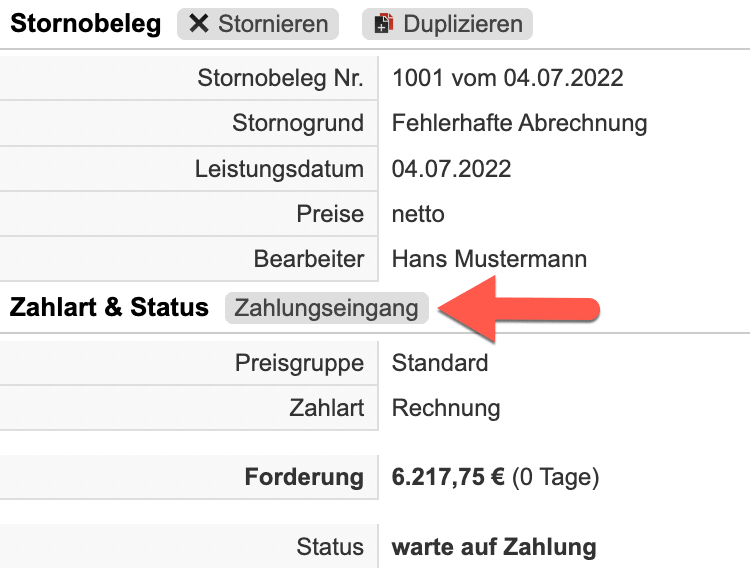Click the Forderung row label
The height and width of the screenshot is (568, 750).
pyautogui.click(x=304, y=478)
